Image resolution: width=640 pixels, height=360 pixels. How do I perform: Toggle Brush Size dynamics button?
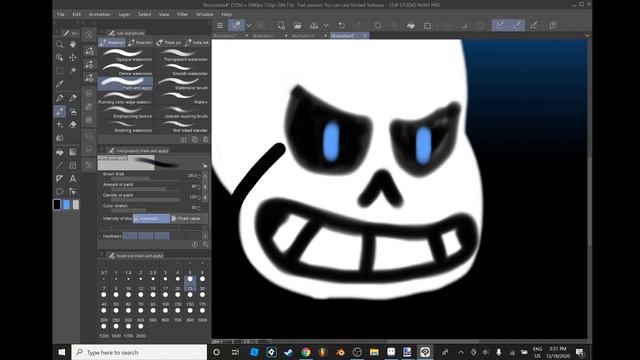[x=205, y=176]
